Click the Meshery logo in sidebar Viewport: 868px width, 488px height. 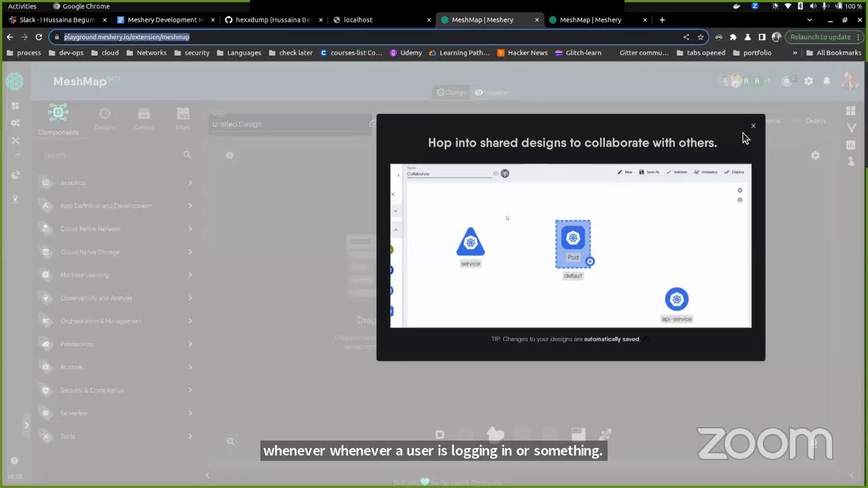pos(14,81)
